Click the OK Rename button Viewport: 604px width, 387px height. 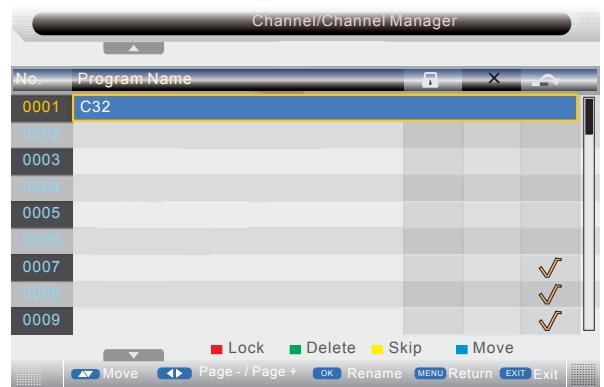point(327,373)
